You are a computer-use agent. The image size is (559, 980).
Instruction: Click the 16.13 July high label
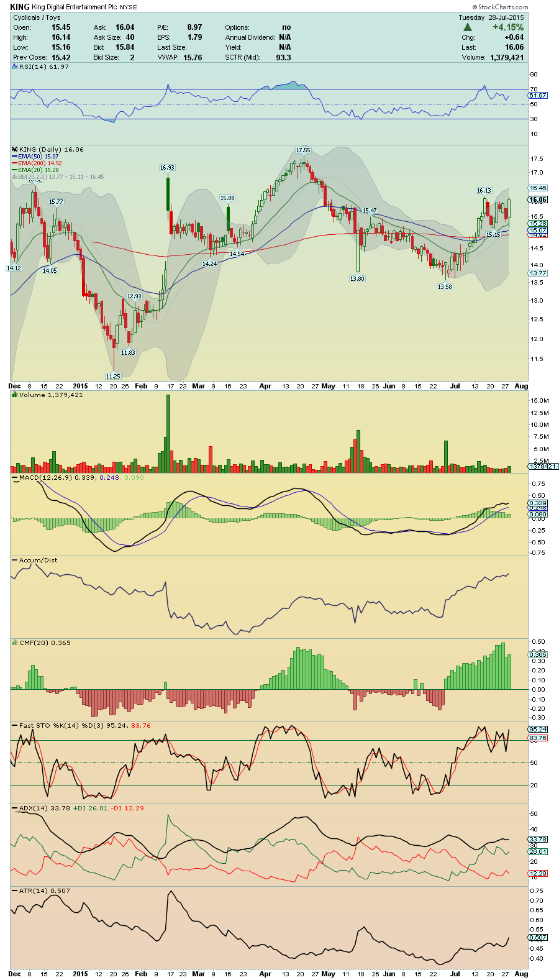[x=484, y=191]
